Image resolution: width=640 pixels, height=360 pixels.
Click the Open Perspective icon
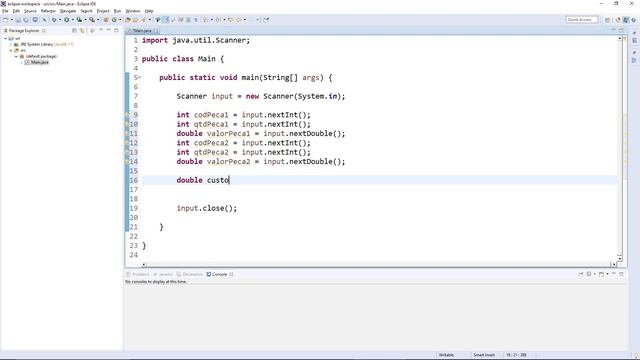(x=608, y=20)
